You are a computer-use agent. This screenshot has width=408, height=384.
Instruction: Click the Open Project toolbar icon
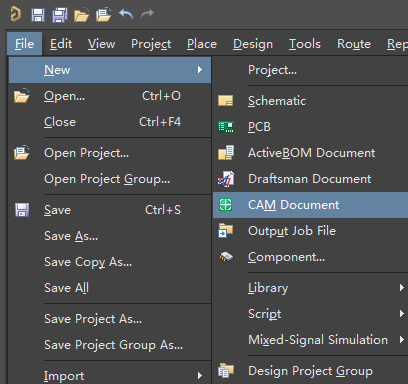[x=104, y=15]
